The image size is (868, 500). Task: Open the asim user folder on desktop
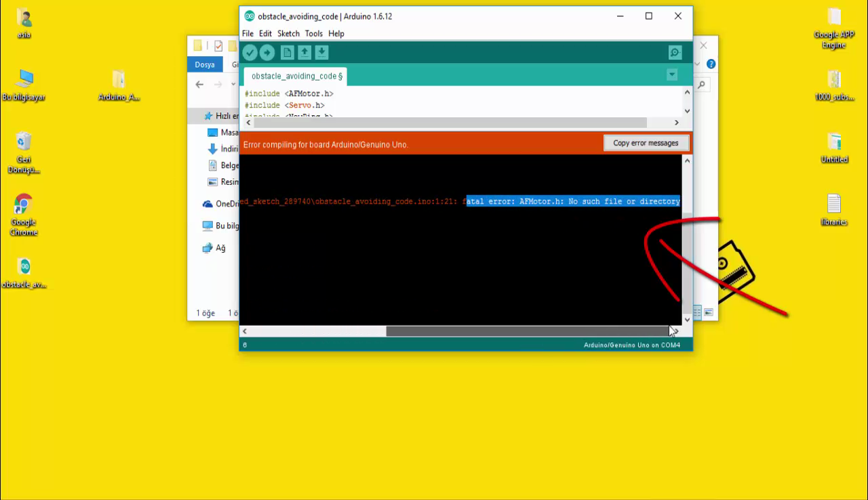tap(24, 24)
